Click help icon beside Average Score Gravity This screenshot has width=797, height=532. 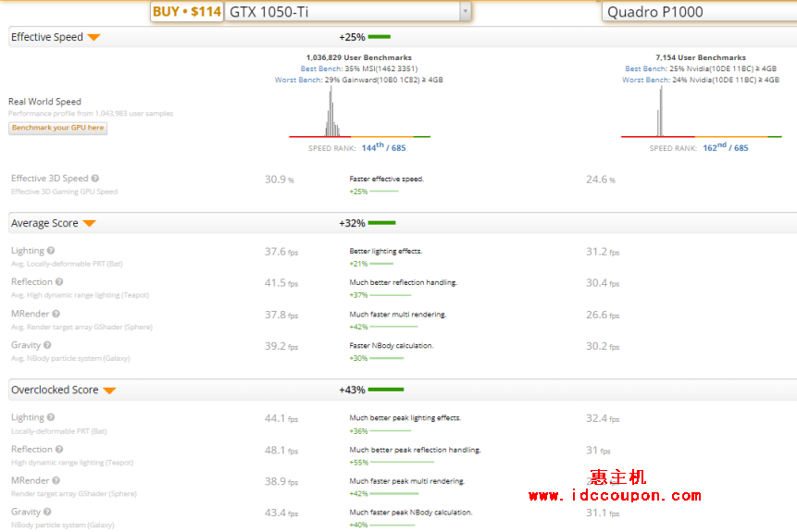coord(50,345)
